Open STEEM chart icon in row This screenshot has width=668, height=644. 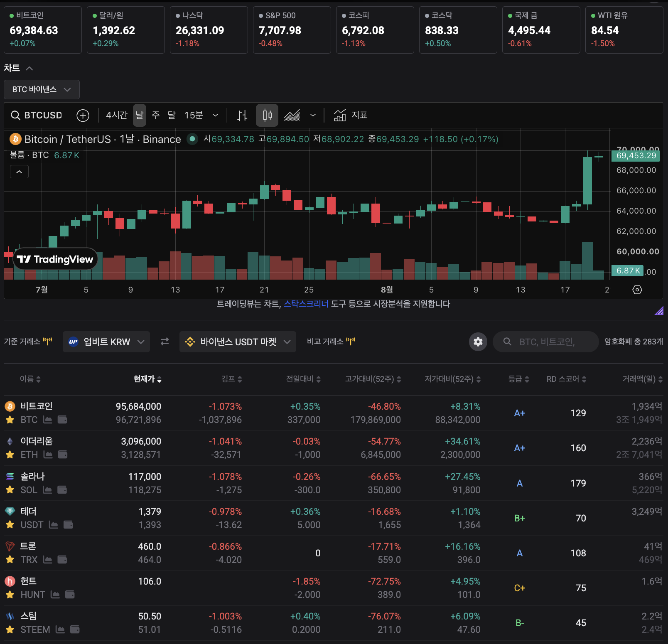coord(60,629)
